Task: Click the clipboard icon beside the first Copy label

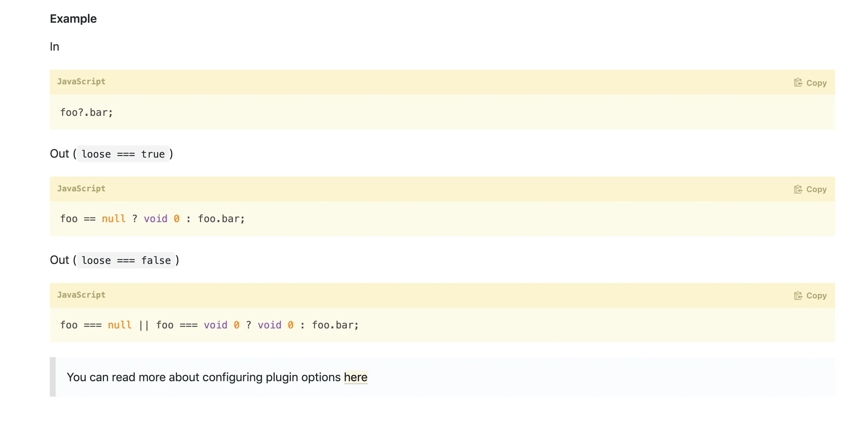Action: click(798, 82)
